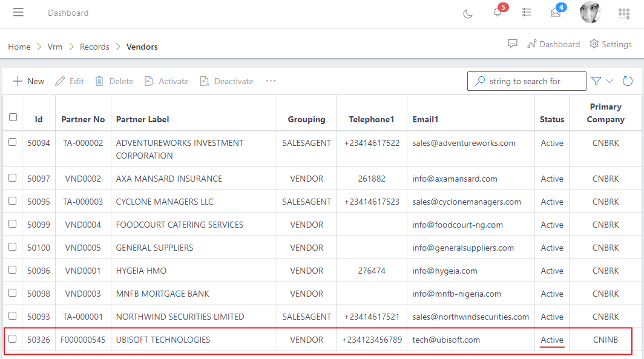Select the checkbox for UBISOFT TECHNOLOGIES row

click(13, 340)
